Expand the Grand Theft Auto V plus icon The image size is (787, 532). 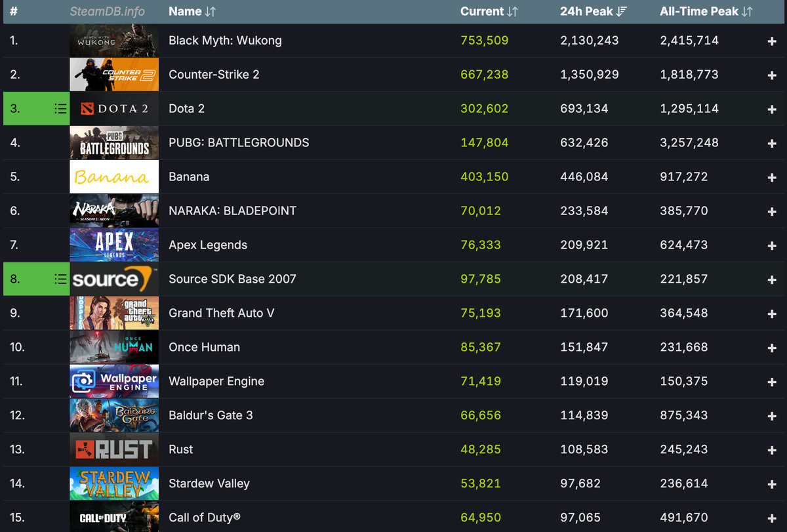coord(772,314)
